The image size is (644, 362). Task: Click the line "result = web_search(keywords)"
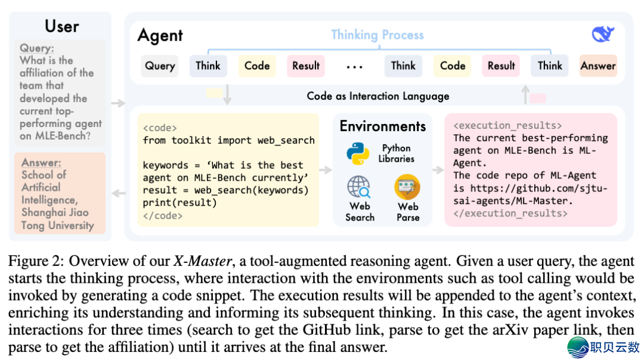(225, 190)
